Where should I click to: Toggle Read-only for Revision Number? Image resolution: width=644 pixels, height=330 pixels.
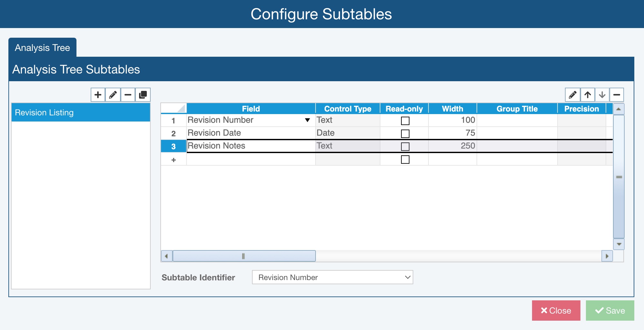405,121
